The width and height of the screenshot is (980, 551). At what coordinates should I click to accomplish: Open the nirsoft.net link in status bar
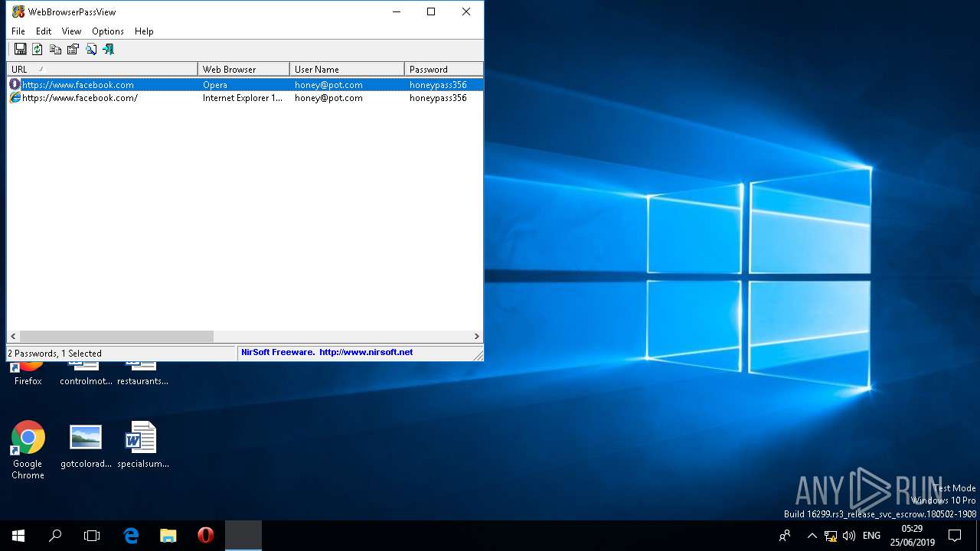tap(366, 352)
